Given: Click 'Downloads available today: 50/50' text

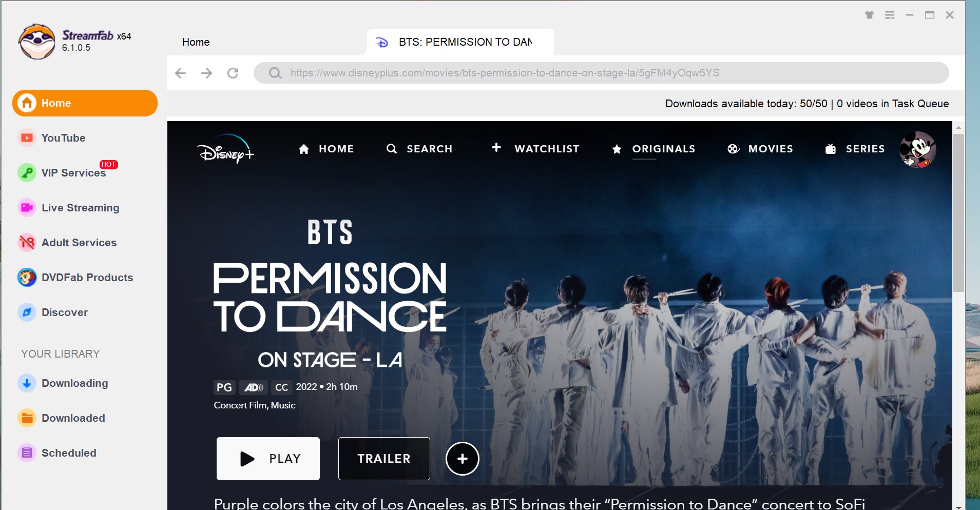Looking at the screenshot, I should 746,104.
